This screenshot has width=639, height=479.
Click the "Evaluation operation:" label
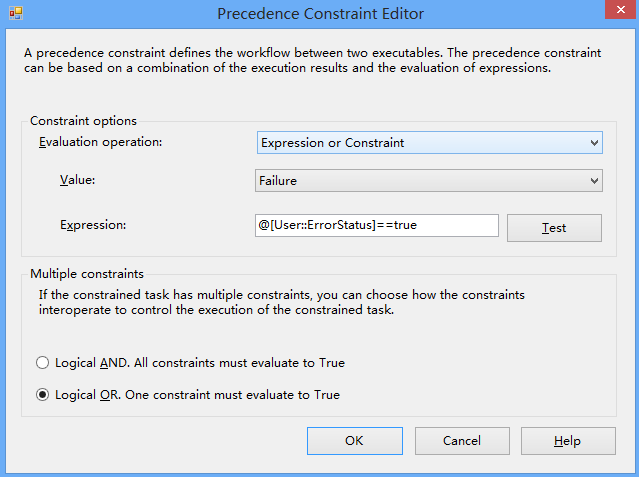tap(100, 142)
